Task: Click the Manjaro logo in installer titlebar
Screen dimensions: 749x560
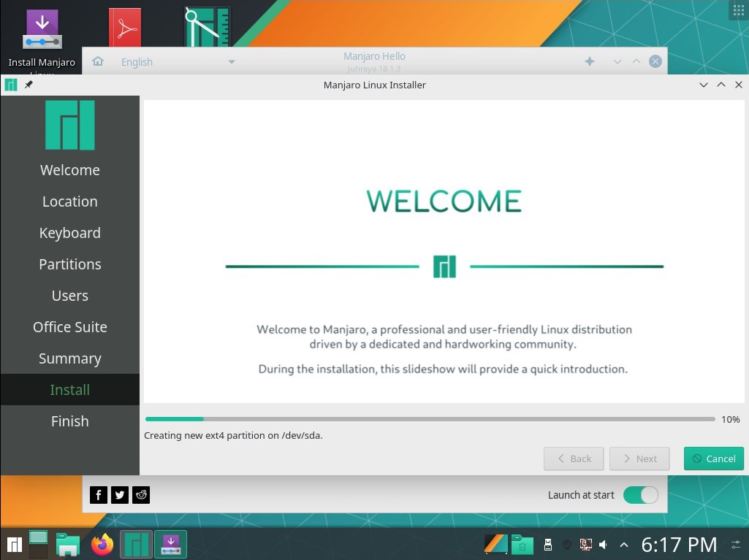Action: 10,85
